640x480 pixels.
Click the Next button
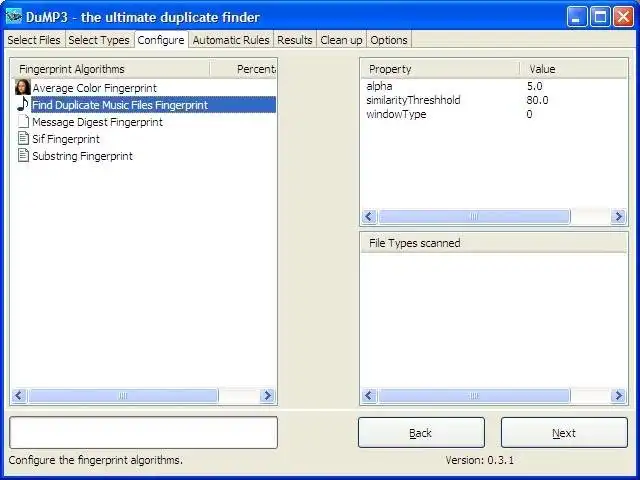click(564, 433)
